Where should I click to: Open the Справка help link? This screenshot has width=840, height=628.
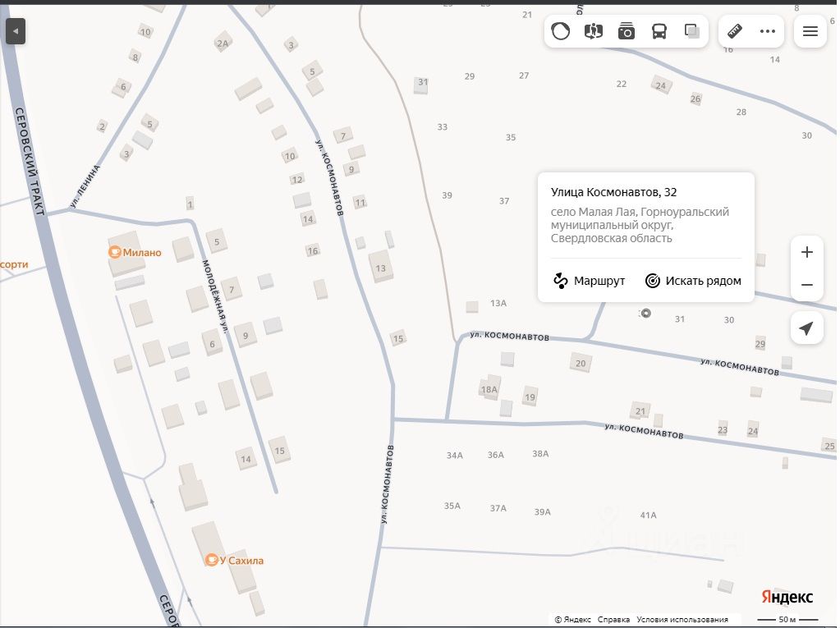click(613, 620)
